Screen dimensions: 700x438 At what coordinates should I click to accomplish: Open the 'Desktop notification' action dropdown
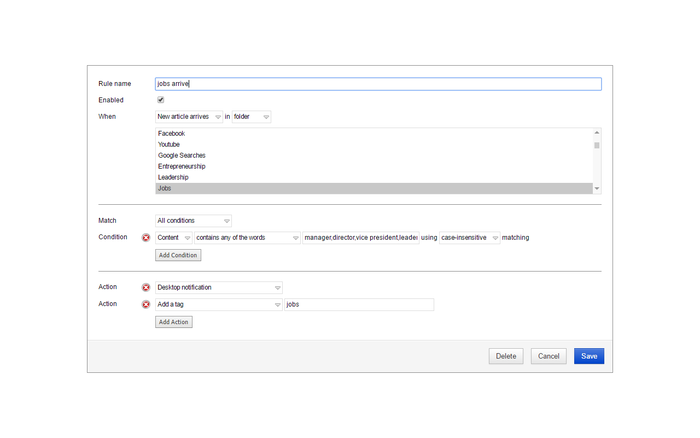218,288
